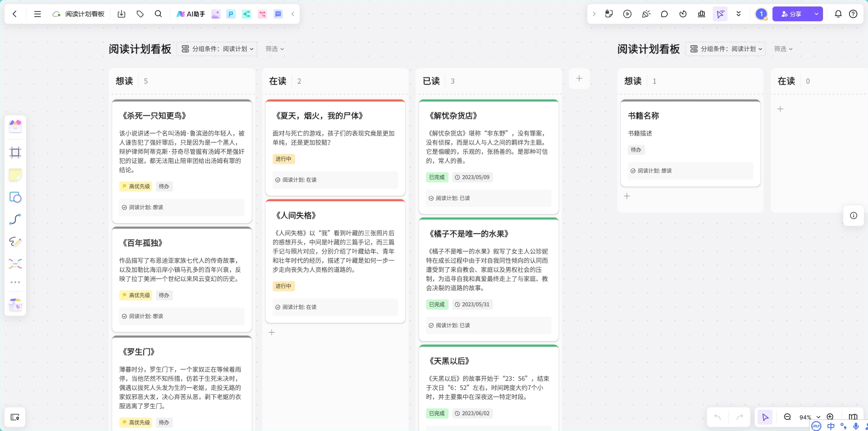The image size is (868, 431).
Task: Click the tag icon in top toolbar
Action: pos(140,14)
